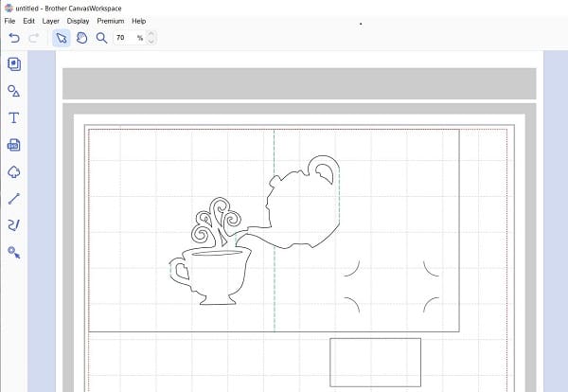Click the Brother CanvasWorkspace app icon in title bar
The height and width of the screenshot is (392, 568).
(x=9, y=8)
